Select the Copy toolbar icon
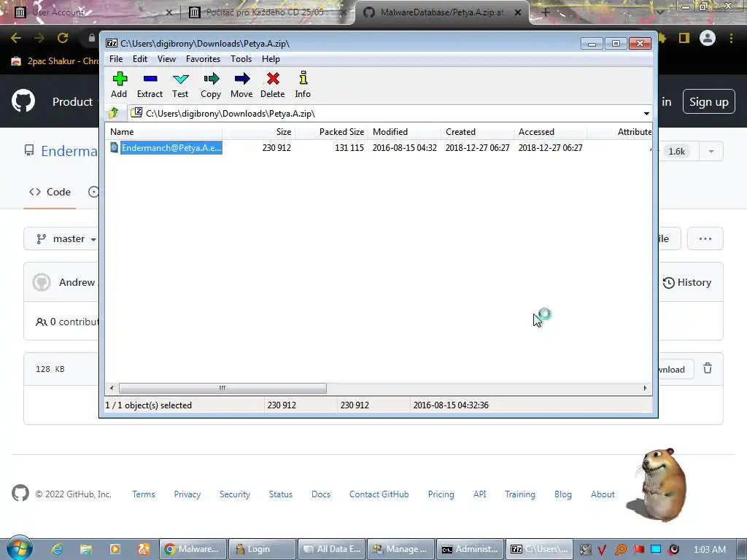 211,85
